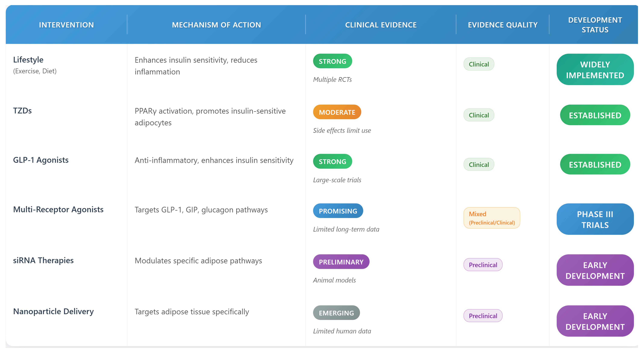Click the WIDELY IMPLEMENTED status badge
This screenshot has height=353, width=644.
[595, 70]
